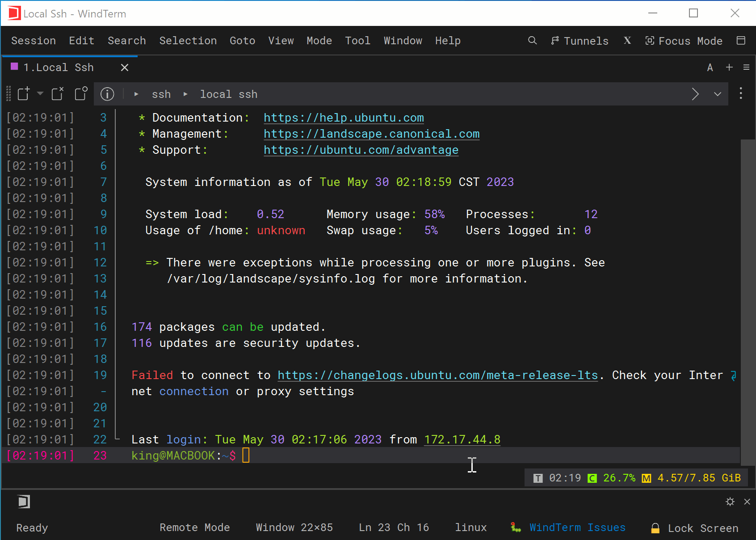Click the Lock Screen padlock icon
The height and width of the screenshot is (540, 756).
pyautogui.click(x=655, y=528)
